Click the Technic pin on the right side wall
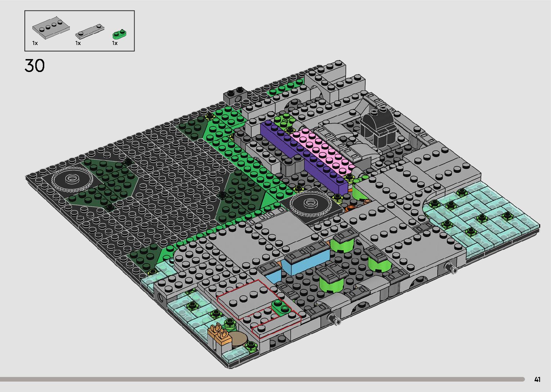 450,267
